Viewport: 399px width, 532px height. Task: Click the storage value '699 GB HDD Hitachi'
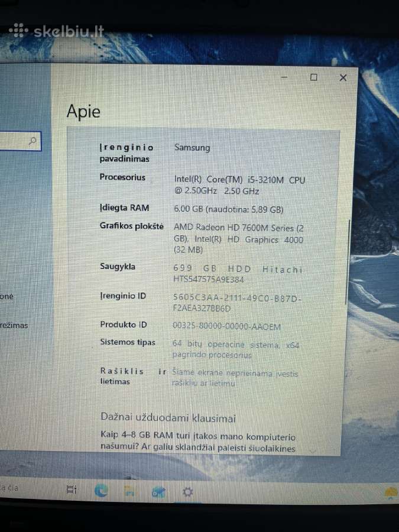click(x=238, y=269)
